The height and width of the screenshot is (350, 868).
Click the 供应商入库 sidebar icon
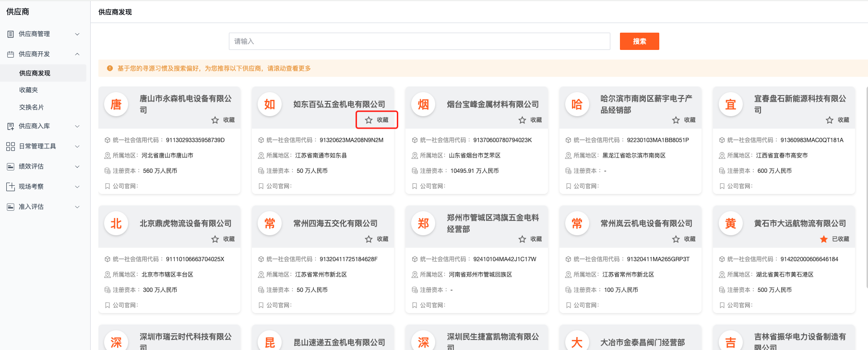click(11, 126)
